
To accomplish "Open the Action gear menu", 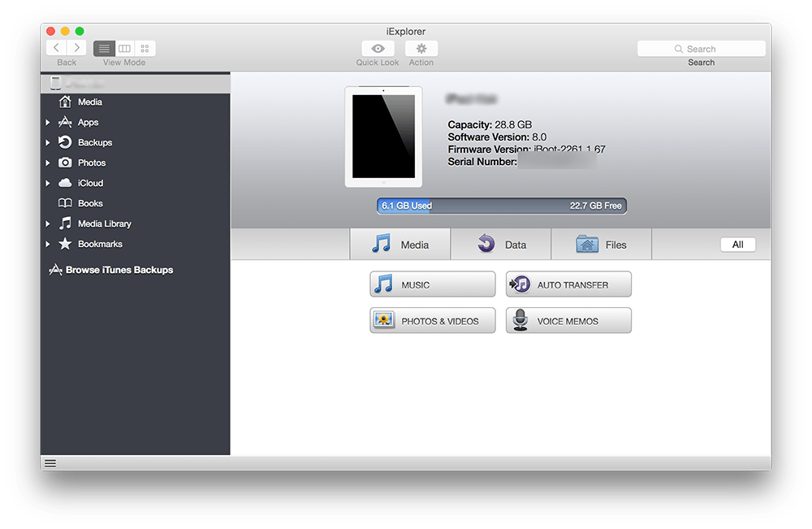I will click(421, 49).
